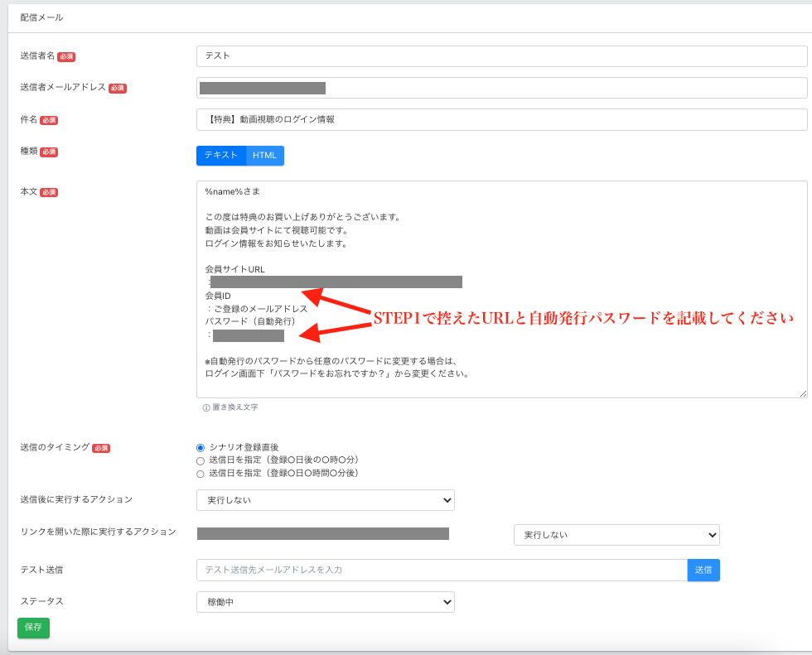Grab the 本文 textarea resize handle
The height and width of the screenshot is (655, 812).
click(803, 393)
